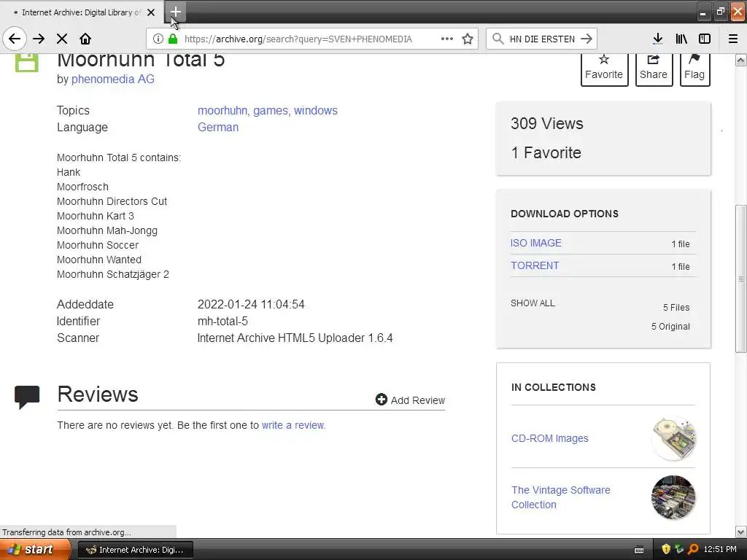Select the date 2022-01-24 11:04:54
This screenshot has height=560, width=747.
(x=251, y=304)
